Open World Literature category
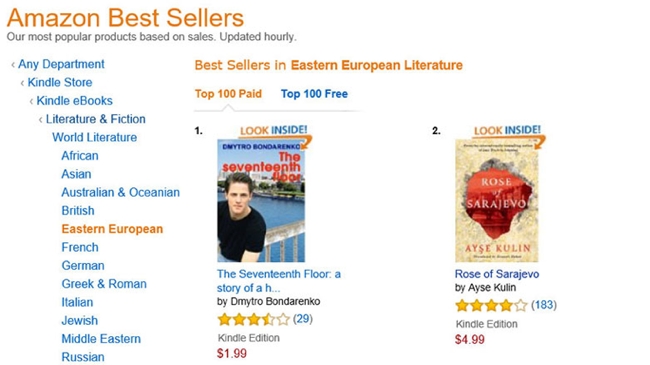This screenshot has height=365, width=650. click(95, 137)
